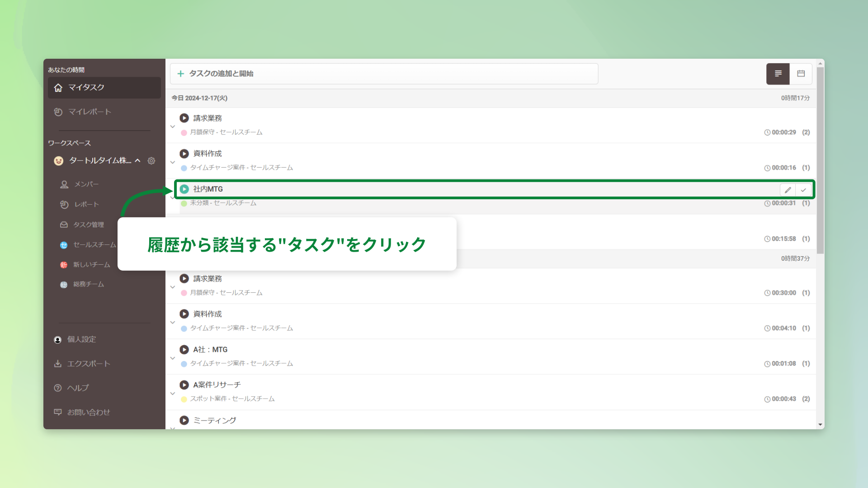Click タスクの追加と開始 input button

(384, 74)
